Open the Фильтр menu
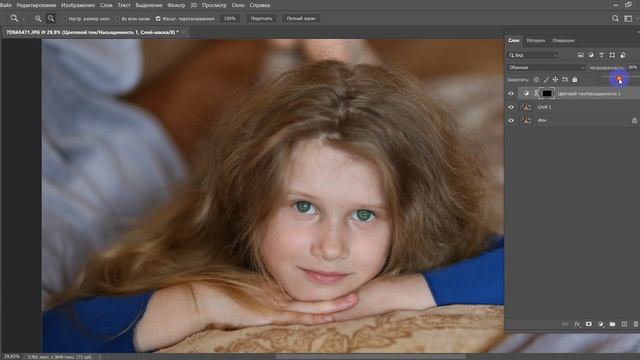The height and width of the screenshot is (360, 640). [176, 5]
